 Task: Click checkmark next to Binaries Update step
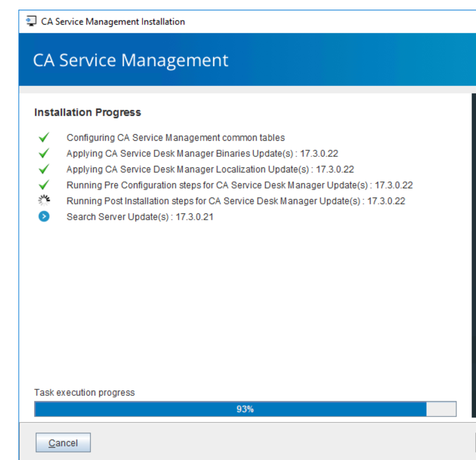tap(44, 153)
